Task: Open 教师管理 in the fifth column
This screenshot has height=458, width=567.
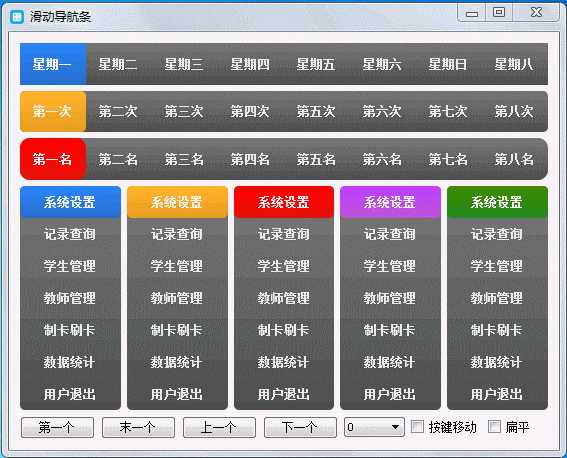Action: [498, 298]
